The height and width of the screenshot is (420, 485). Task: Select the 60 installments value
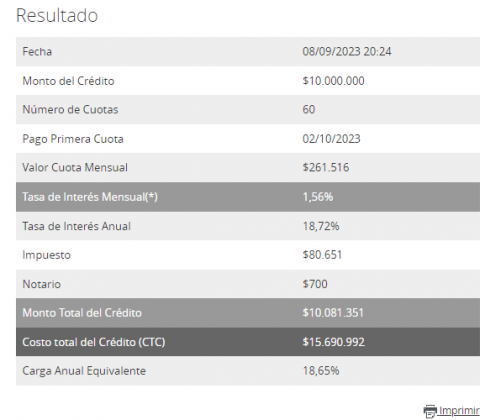[x=309, y=110]
